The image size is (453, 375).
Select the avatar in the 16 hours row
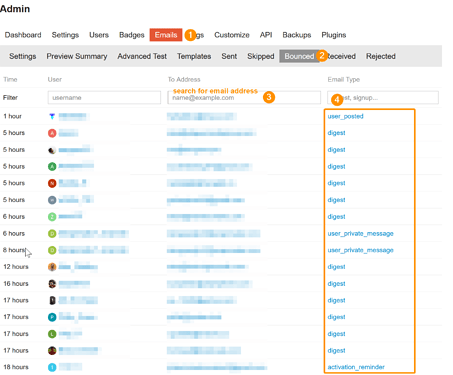(52, 284)
